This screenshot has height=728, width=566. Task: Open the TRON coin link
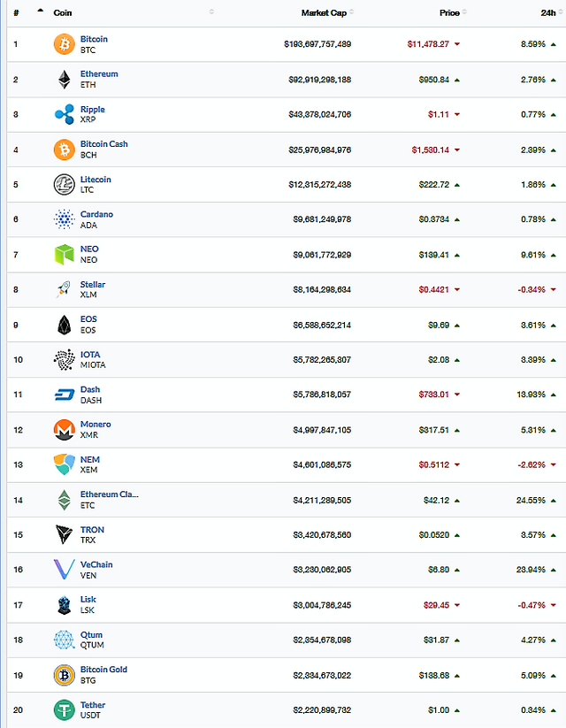(92, 529)
